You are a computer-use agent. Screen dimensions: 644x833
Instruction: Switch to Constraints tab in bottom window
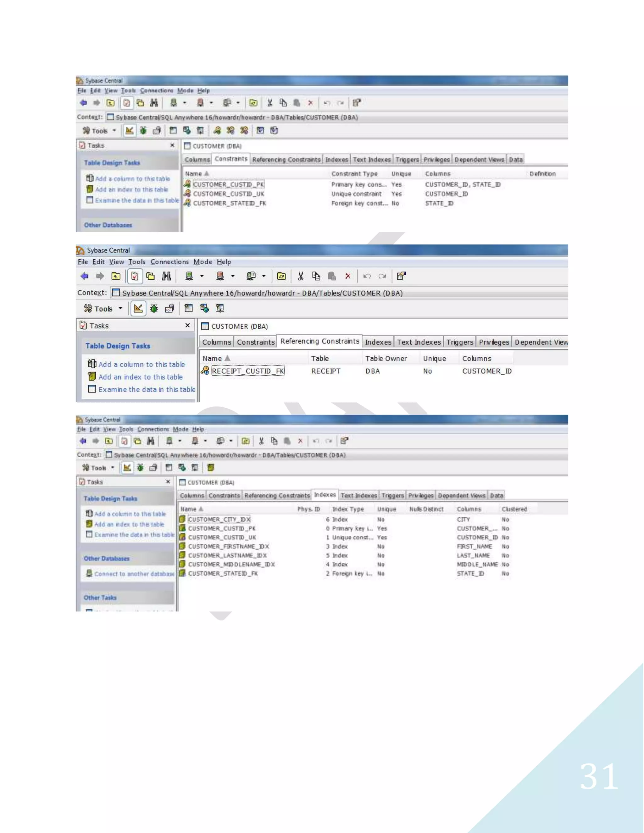coord(224,495)
